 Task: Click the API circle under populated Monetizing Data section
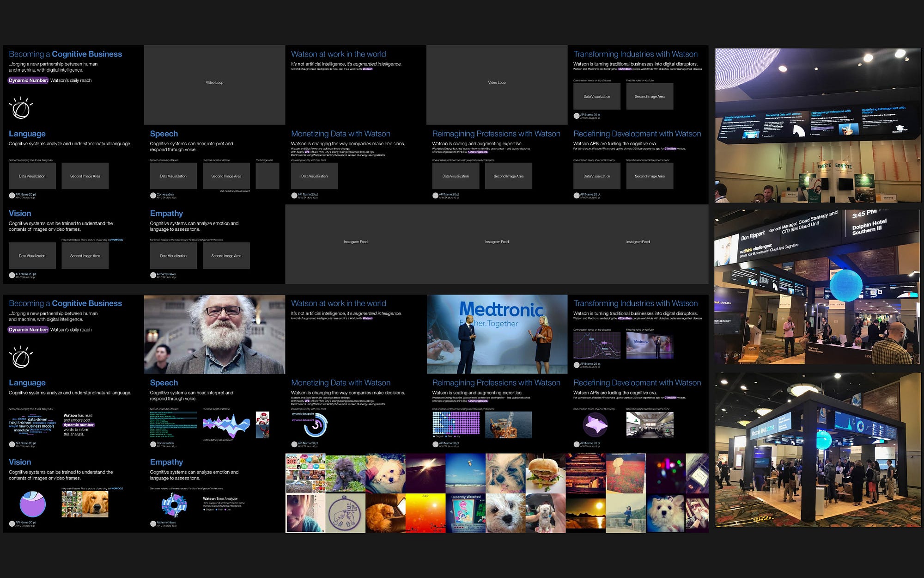[294, 444]
